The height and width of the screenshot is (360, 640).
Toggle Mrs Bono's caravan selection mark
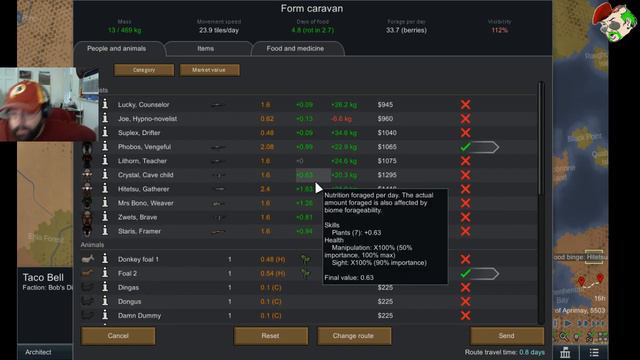pyautogui.click(x=465, y=203)
